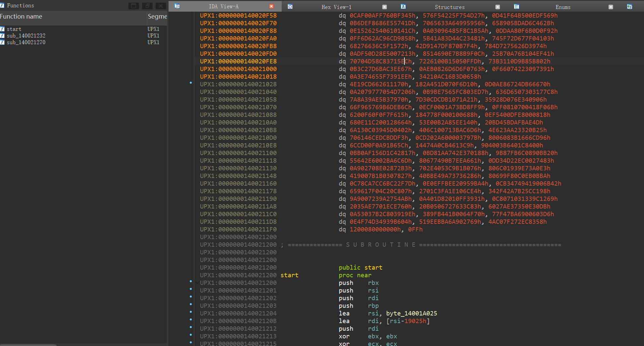Close the Hex View-1 tab
Viewport: 644px width, 346px height.
[x=385, y=7]
